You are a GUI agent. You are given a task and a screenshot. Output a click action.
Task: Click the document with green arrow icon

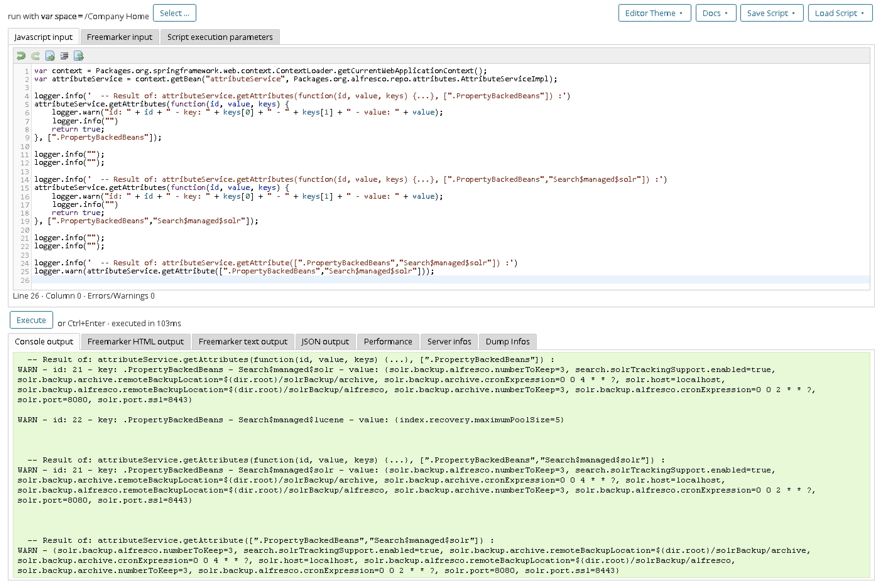pos(50,56)
